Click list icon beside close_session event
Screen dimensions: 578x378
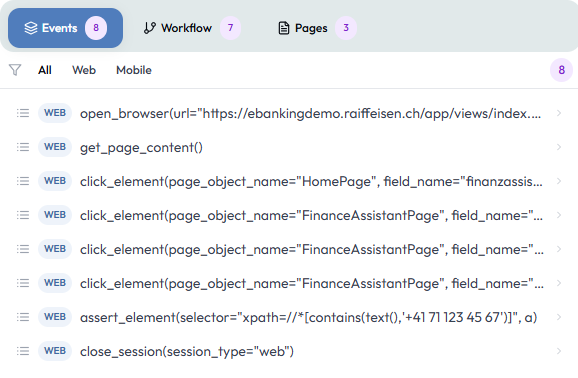point(23,351)
